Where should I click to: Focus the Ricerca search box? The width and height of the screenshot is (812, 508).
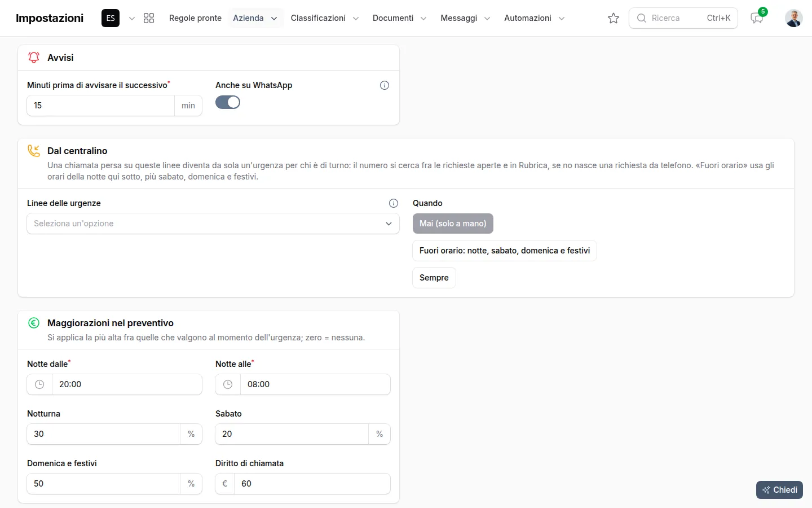point(683,18)
